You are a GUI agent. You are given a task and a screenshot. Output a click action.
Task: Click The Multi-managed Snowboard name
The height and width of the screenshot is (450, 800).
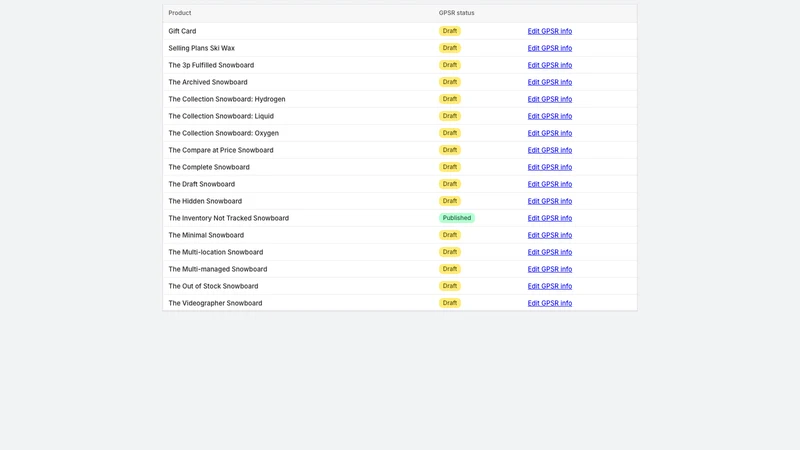click(x=218, y=269)
